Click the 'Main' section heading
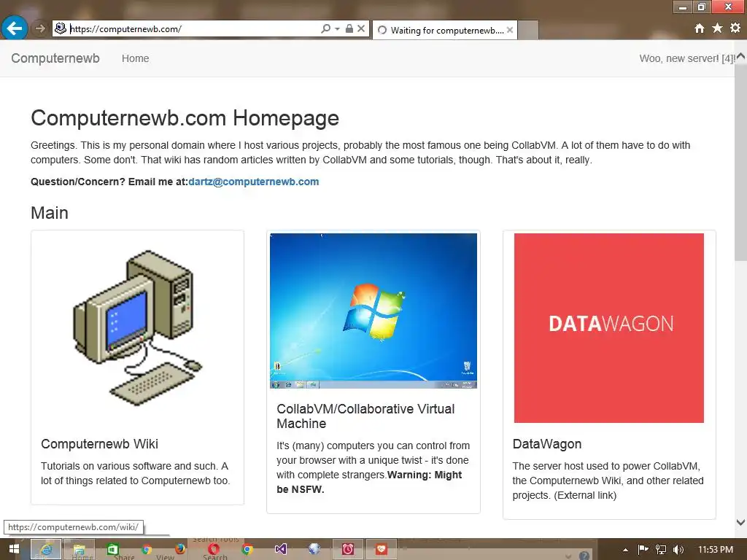This screenshot has height=560, width=747. 50,213
